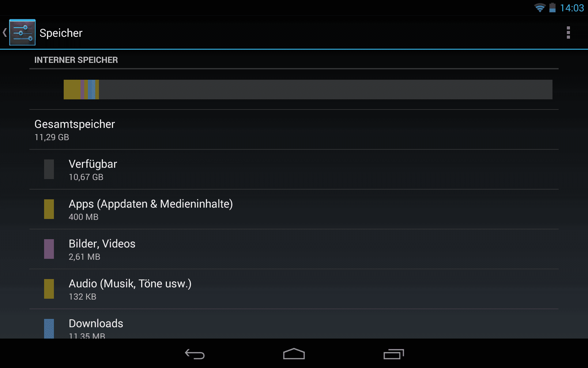The image size is (588, 368).
Task: Open Audio (Musik, Töne usw.) entry
Action: (294, 289)
